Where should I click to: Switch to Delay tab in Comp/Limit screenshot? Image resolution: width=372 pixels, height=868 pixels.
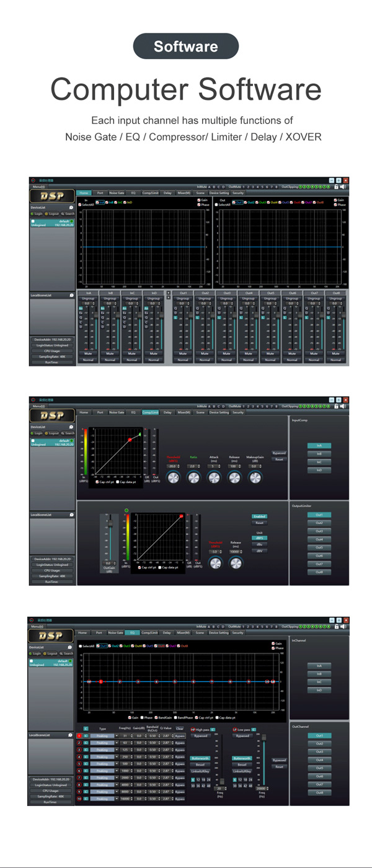pos(167,412)
